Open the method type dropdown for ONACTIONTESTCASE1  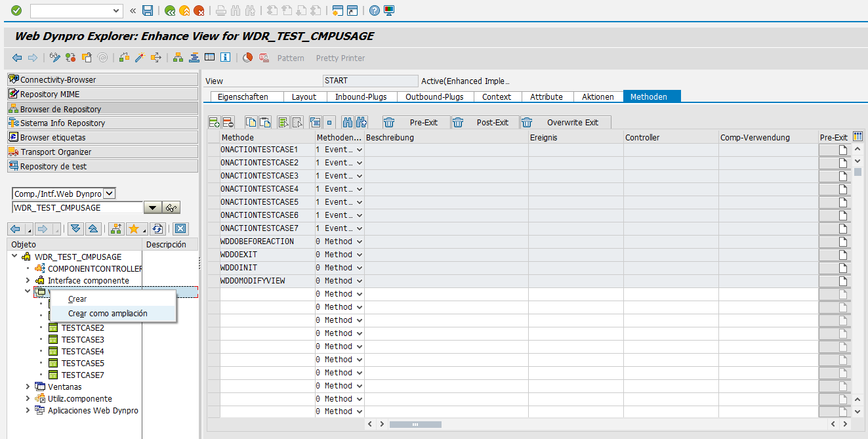pyautogui.click(x=359, y=150)
